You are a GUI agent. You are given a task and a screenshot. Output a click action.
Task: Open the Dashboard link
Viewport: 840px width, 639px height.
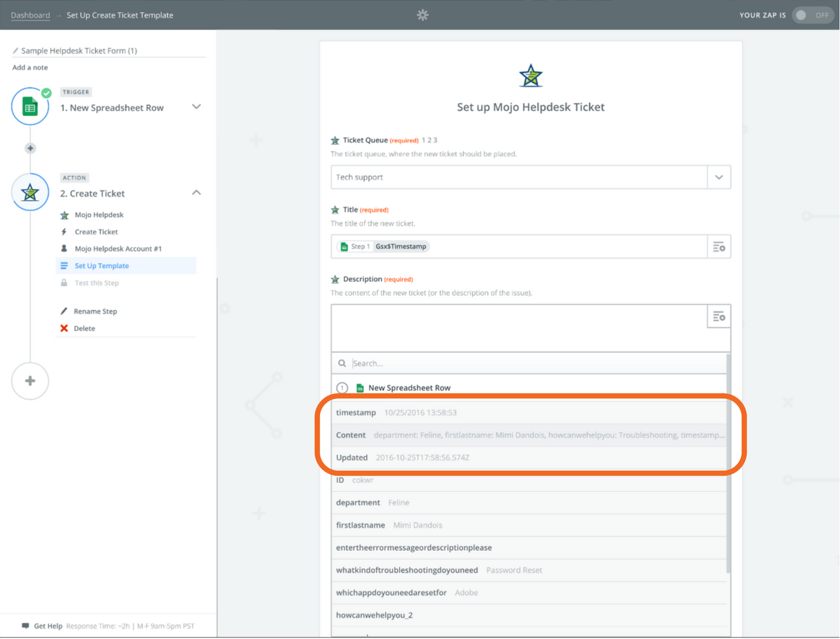[x=30, y=15]
